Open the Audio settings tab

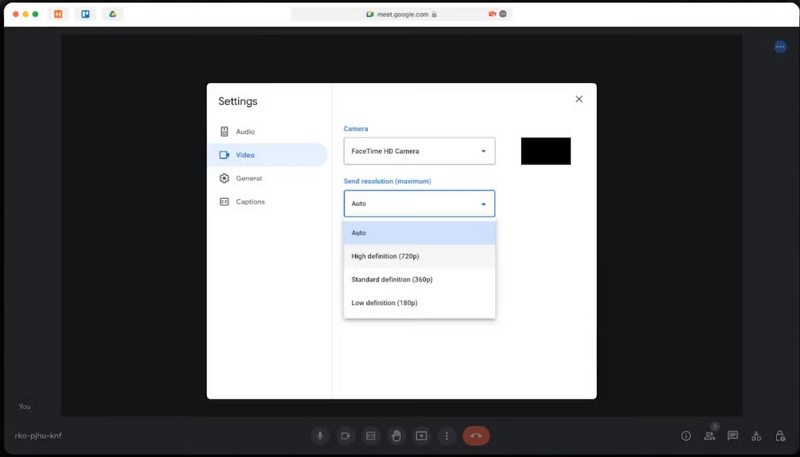click(x=266, y=132)
